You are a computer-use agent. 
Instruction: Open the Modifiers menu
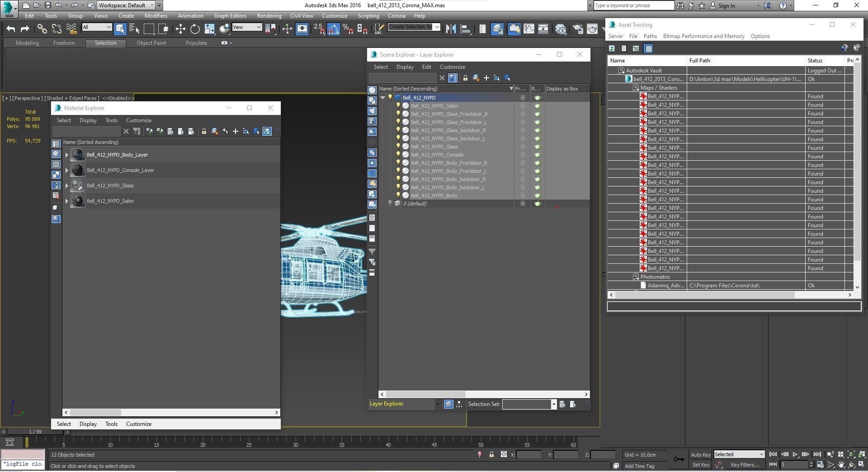point(156,15)
